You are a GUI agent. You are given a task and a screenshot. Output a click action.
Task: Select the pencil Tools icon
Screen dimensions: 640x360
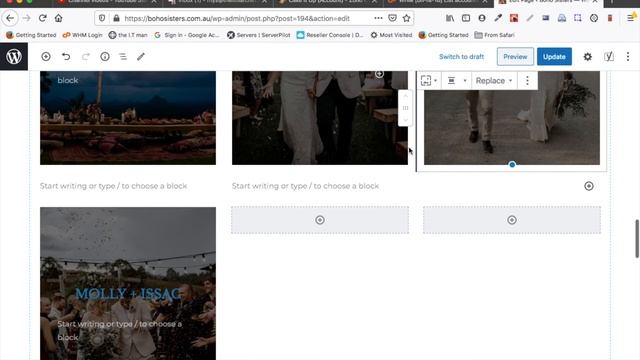click(x=141, y=57)
